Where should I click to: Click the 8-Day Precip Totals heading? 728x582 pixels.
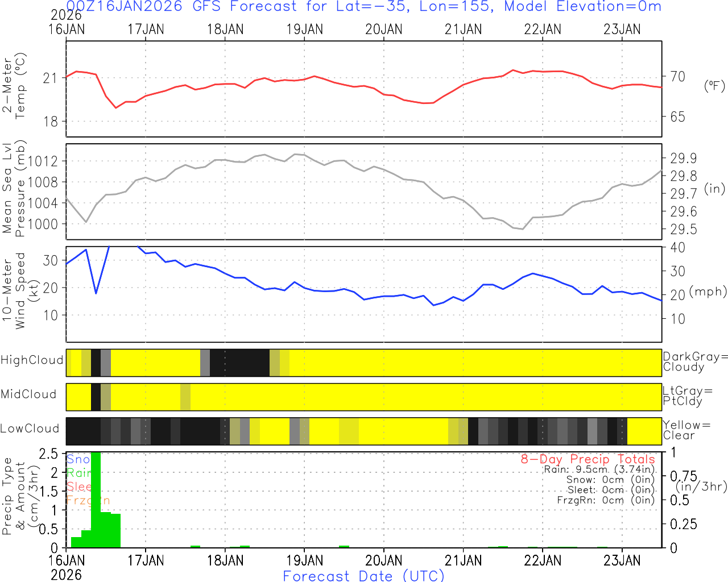tap(588, 459)
